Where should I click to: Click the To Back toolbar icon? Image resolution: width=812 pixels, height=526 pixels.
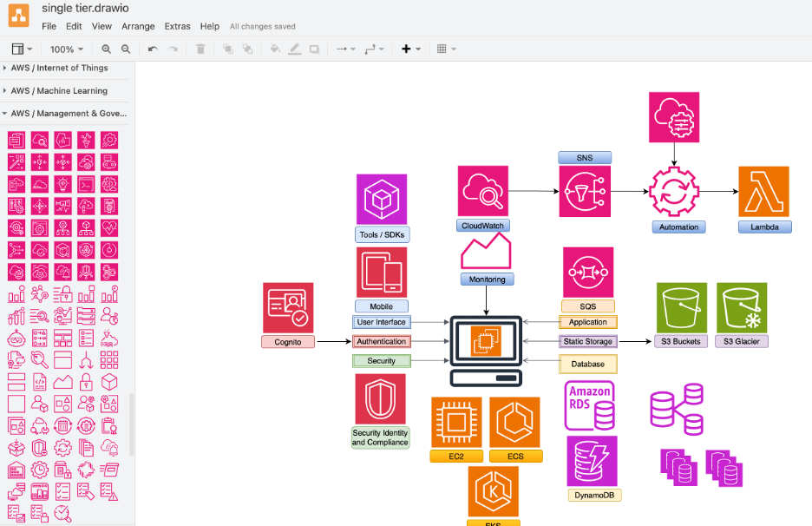point(247,49)
